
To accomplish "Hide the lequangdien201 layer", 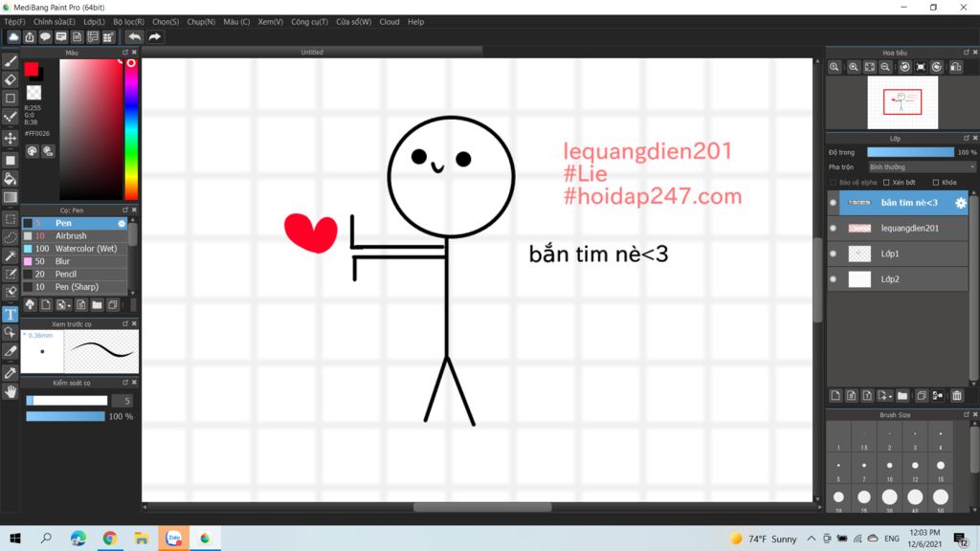I will click(834, 228).
